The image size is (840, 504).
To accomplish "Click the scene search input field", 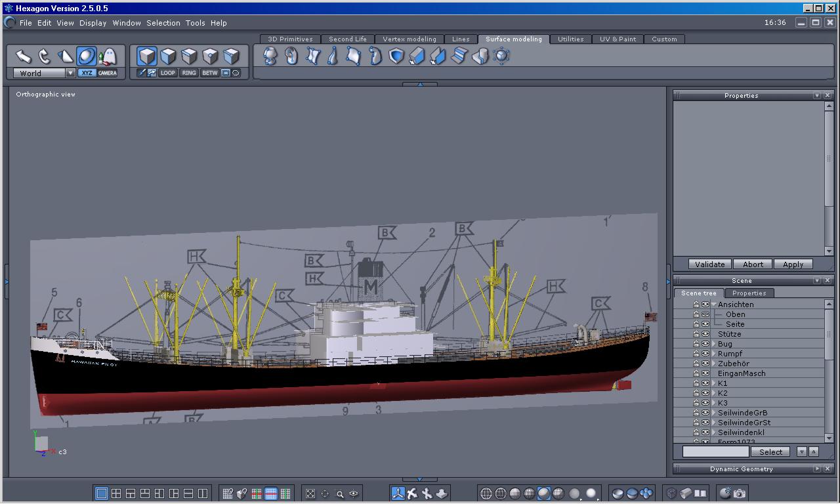I will [x=715, y=451].
